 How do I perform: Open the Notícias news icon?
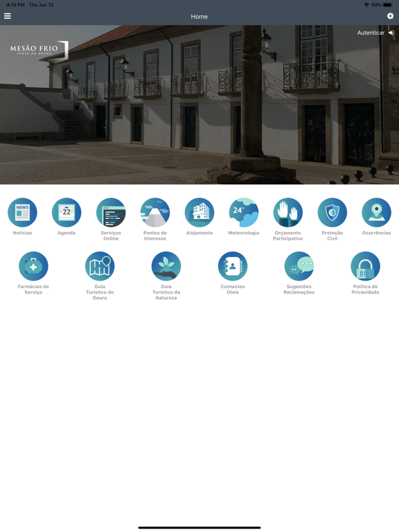pos(22,213)
